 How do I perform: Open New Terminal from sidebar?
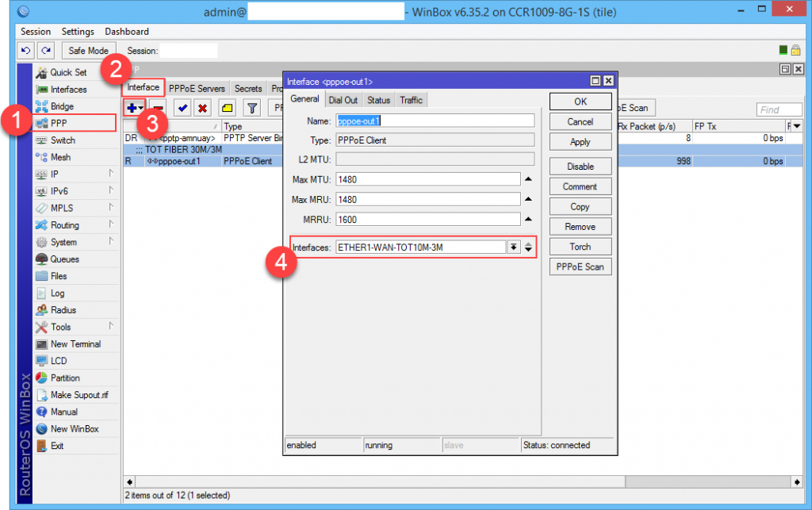pyautogui.click(x=75, y=344)
